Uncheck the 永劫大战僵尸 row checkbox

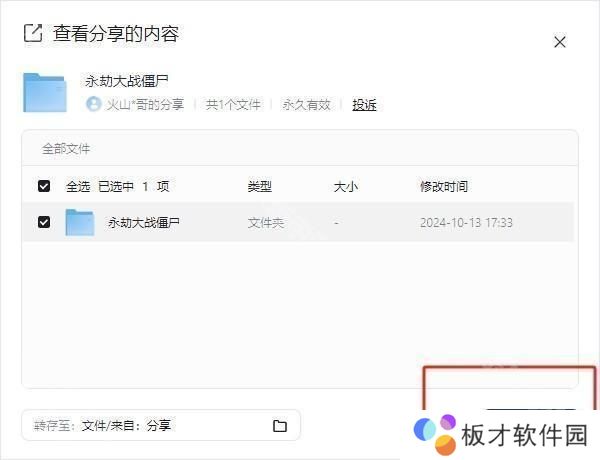coord(44,222)
